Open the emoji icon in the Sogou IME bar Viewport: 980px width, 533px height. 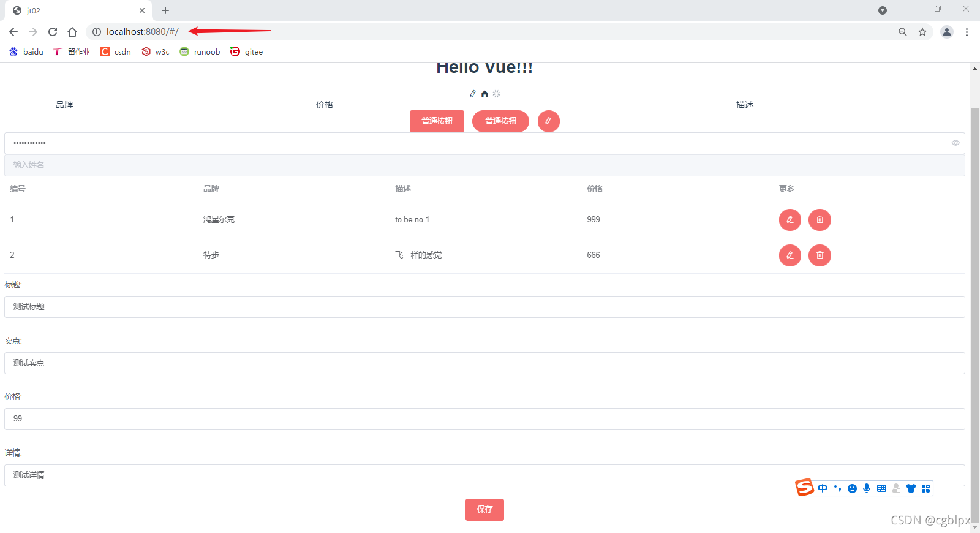(x=852, y=488)
